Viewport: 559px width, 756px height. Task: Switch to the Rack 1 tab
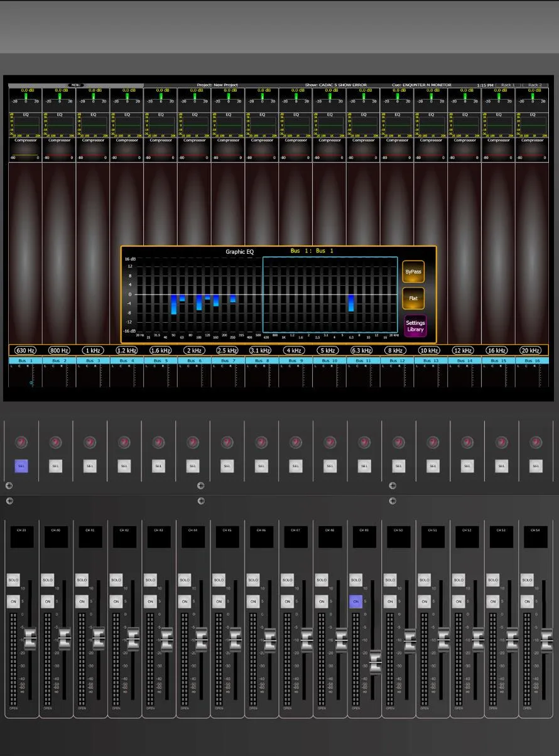507,85
